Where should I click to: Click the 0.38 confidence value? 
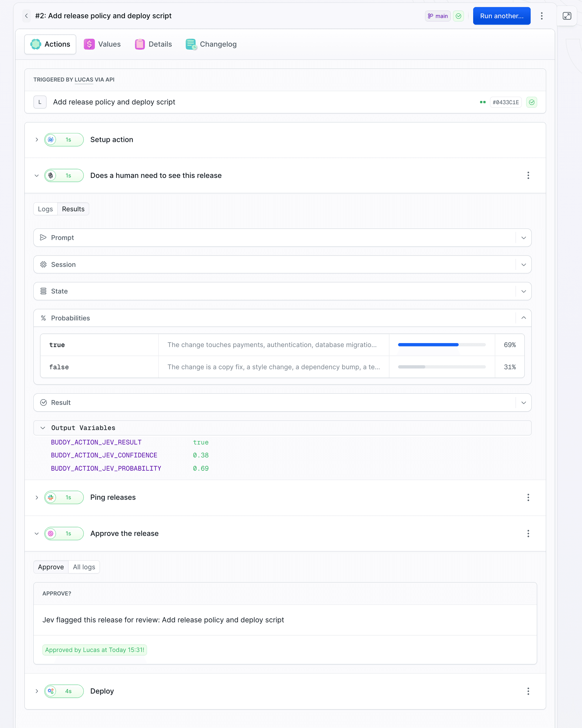click(201, 455)
